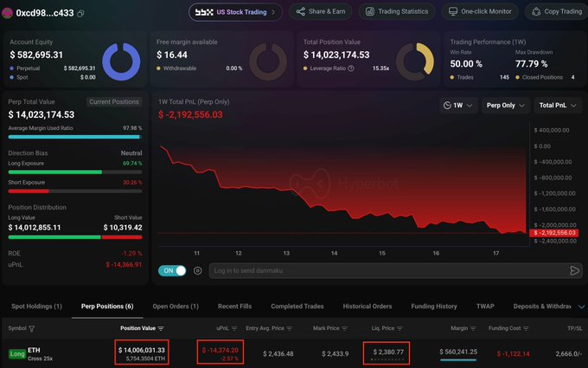Click the margin value $560,241.25
This screenshot has height=368, width=588.
[x=458, y=352]
